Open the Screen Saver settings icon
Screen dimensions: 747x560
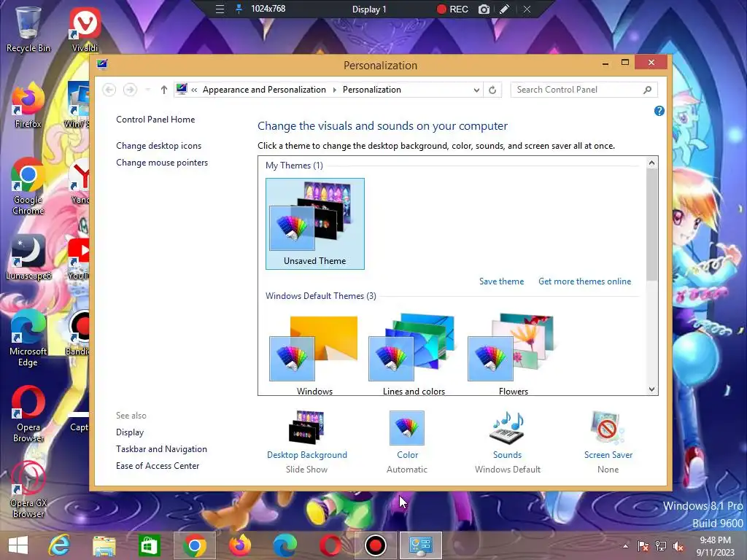(608, 427)
